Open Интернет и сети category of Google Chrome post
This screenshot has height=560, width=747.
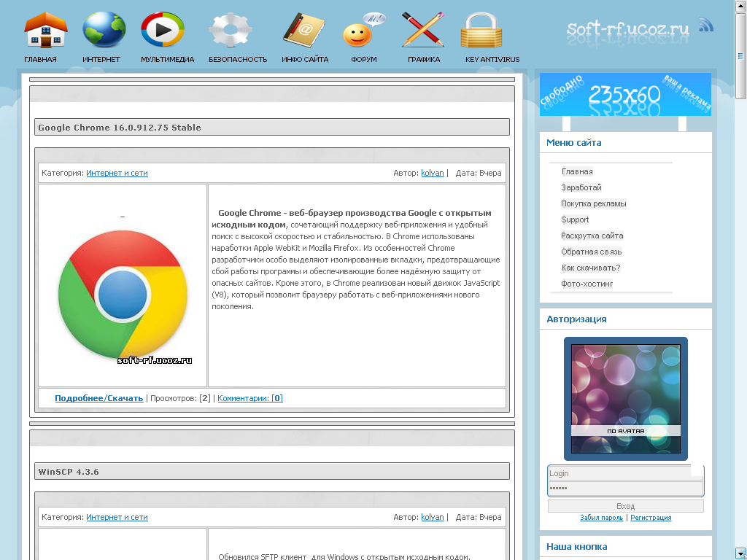pos(117,173)
